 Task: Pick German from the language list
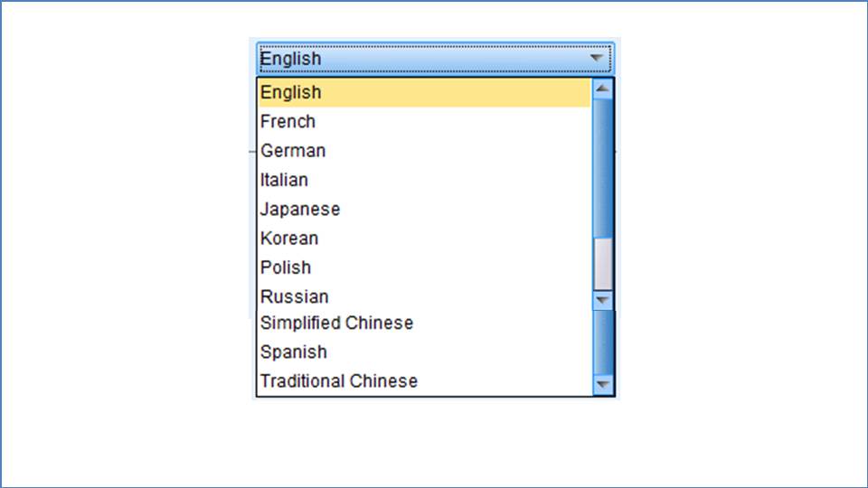click(x=425, y=151)
